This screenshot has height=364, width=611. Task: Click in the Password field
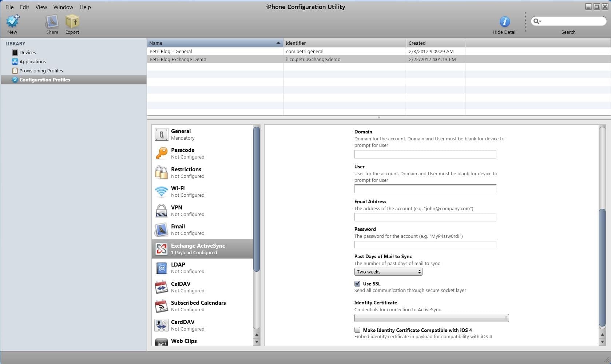425,244
